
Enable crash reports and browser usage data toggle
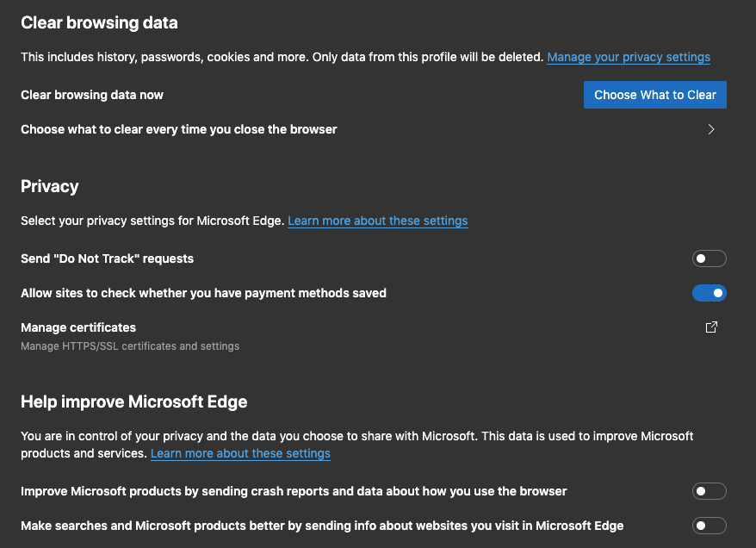[709, 491]
